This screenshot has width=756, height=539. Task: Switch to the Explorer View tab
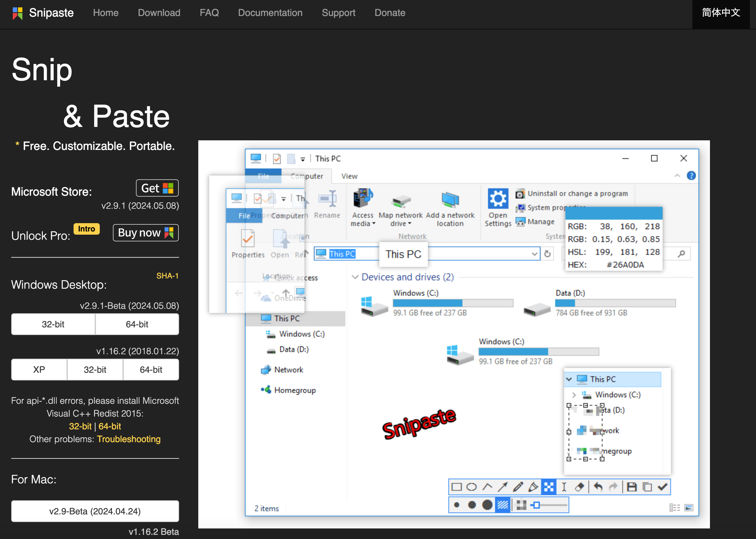350,176
